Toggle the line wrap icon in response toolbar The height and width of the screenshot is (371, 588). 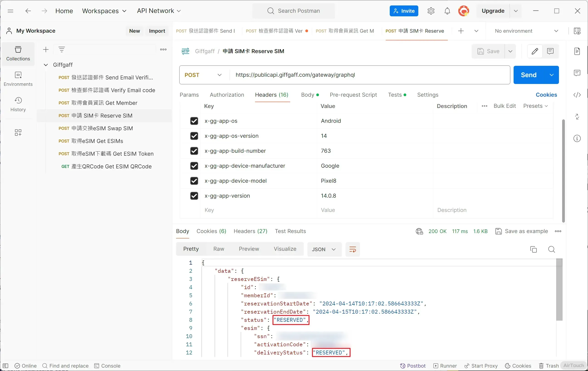(352, 249)
